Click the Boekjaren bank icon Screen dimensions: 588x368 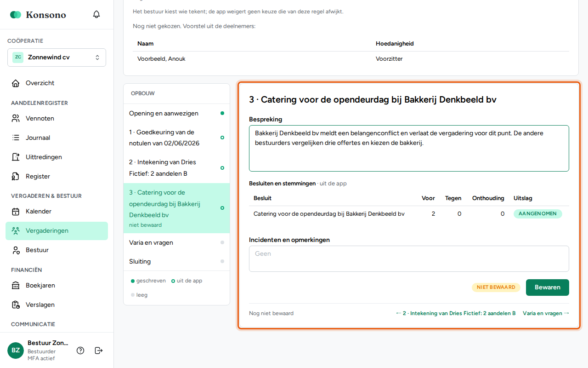[x=16, y=286]
